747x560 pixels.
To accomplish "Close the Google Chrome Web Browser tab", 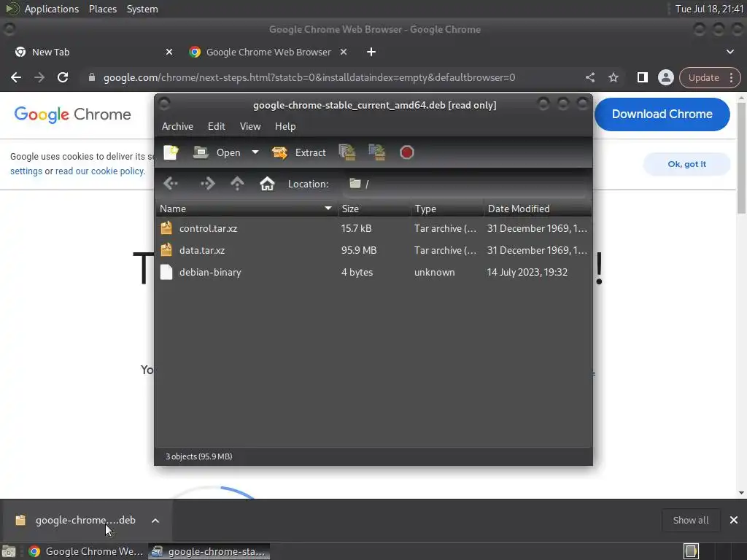I will [344, 52].
